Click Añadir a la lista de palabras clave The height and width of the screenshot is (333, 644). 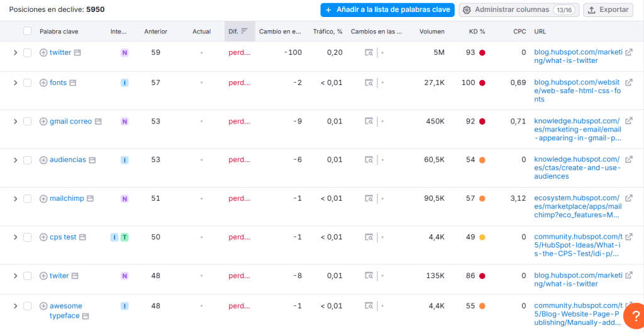click(x=387, y=10)
